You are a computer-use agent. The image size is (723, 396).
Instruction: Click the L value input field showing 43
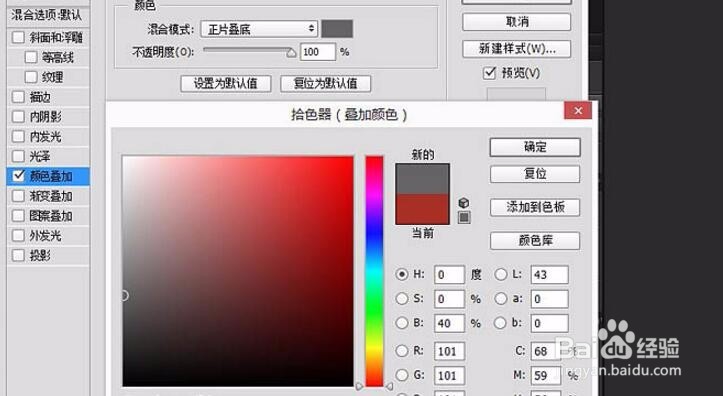pos(549,275)
